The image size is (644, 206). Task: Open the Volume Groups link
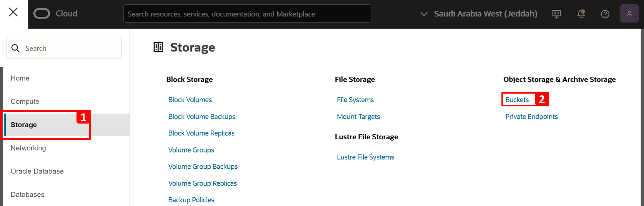click(x=191, y=150)
